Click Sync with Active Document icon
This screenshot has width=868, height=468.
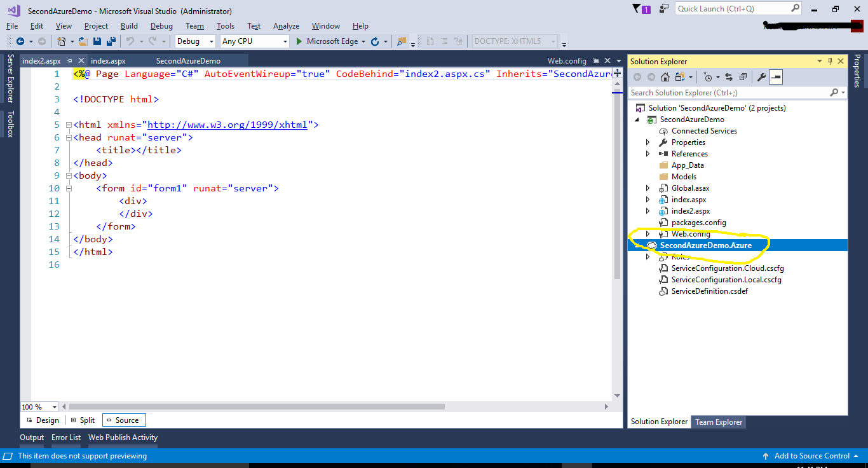pyautogui.click(x=728, y=77)
